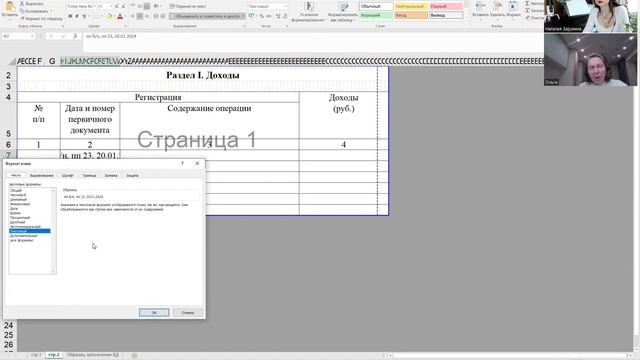The height and width of the screenshot is (360, 640).
Task: Click the Format Painter (Формат по образцу) brush
Action: (22, 18)
